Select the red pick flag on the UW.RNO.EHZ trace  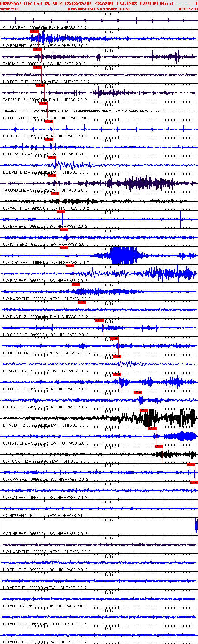82,302
